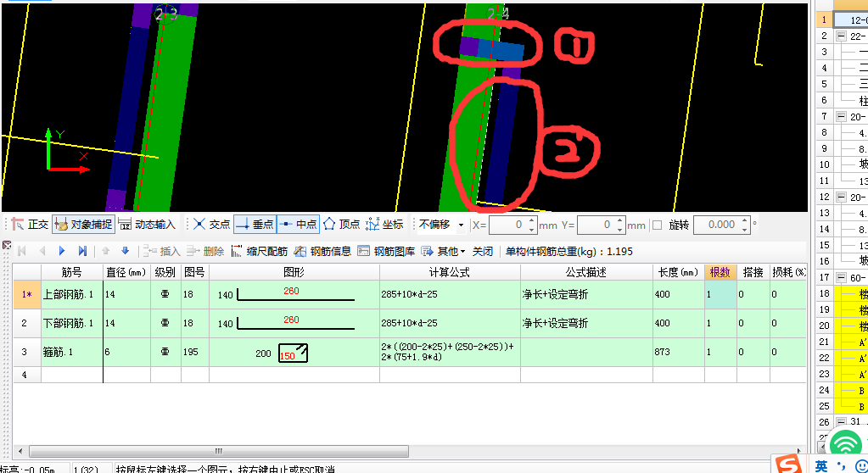Click 直径(mm) column header
868x473 pixels.
pos(126,272)
